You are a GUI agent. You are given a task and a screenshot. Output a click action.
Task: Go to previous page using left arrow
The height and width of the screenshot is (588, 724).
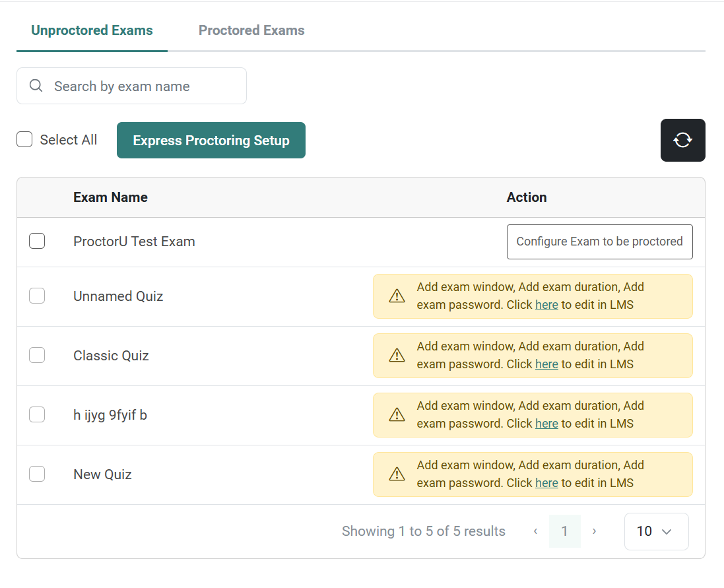(535, 531)
